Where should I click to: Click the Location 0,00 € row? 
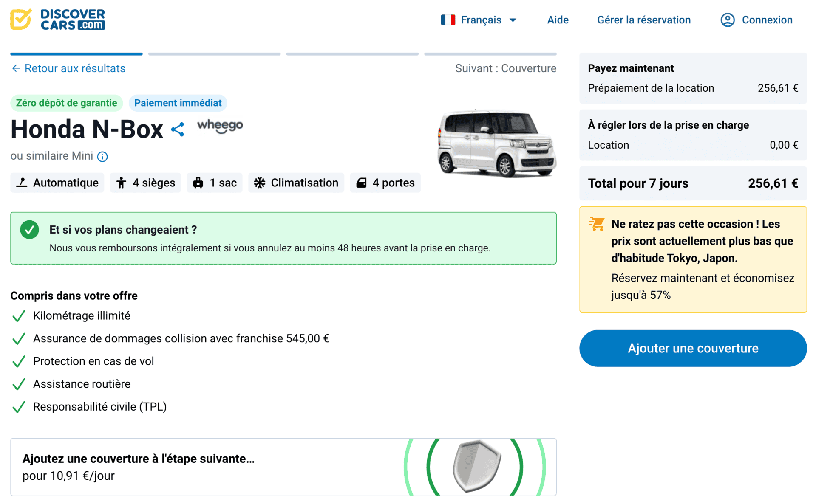coord(693,145)
